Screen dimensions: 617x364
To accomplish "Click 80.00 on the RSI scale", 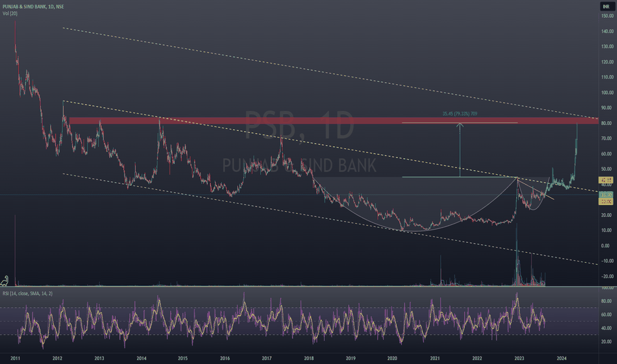I will click(606, 301).
